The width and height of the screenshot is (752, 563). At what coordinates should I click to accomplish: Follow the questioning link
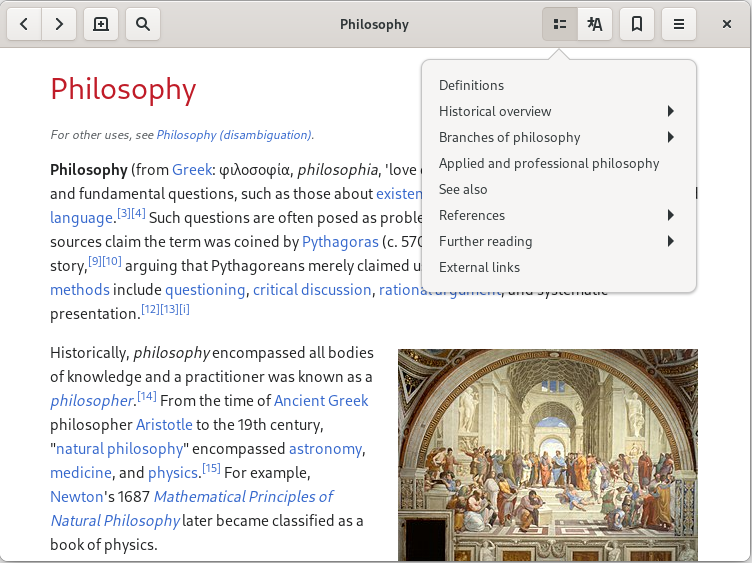pos(205,290)
